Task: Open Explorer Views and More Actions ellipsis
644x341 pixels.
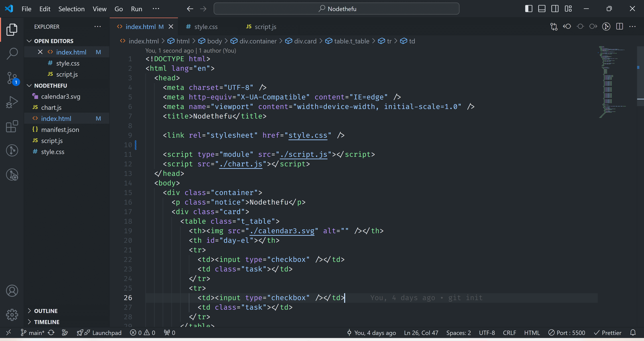Action: (x=97, y=26)
